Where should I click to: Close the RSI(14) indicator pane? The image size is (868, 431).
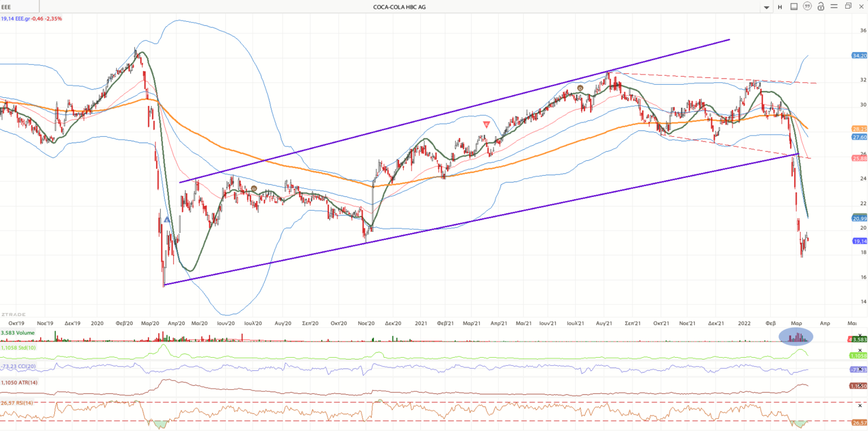pos(860,405)
